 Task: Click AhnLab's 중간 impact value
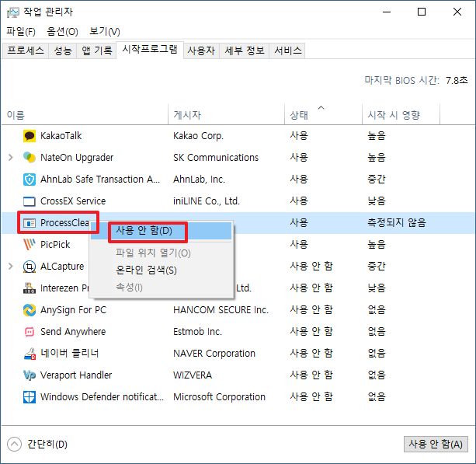point(377,180)
